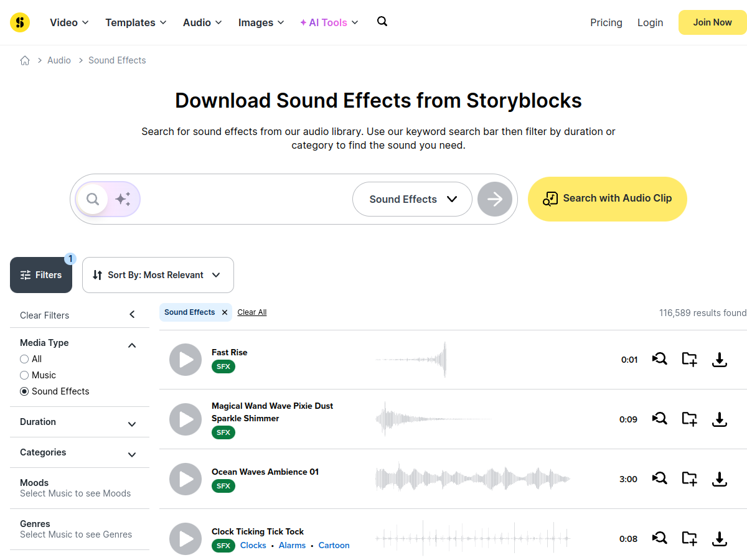Select the Music media type radio
The image size is (747, 560).
(x=24, y=375)
